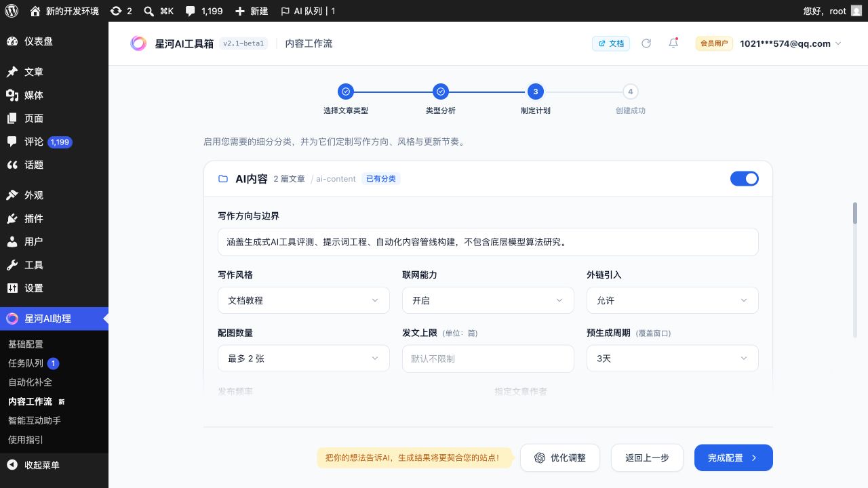Click the 星河AI工具箱 logo in the header

tap(138, 43)
